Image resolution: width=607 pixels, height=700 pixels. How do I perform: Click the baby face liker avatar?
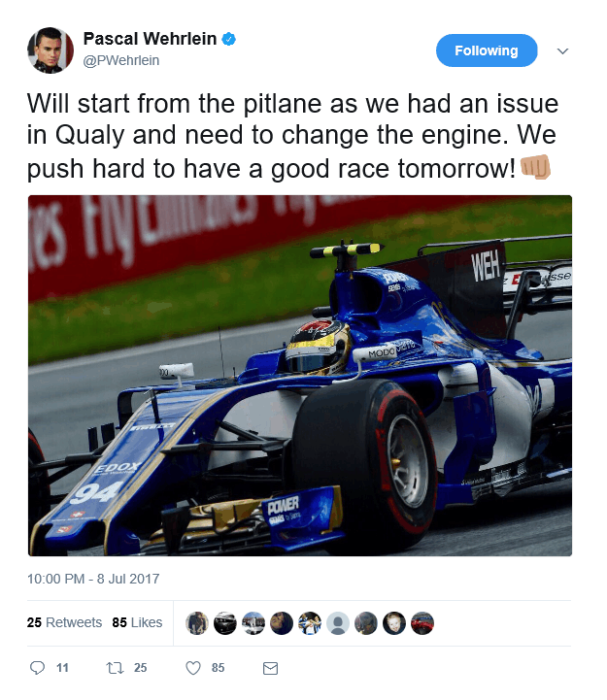pyautogui.click(x=394, y=622)
